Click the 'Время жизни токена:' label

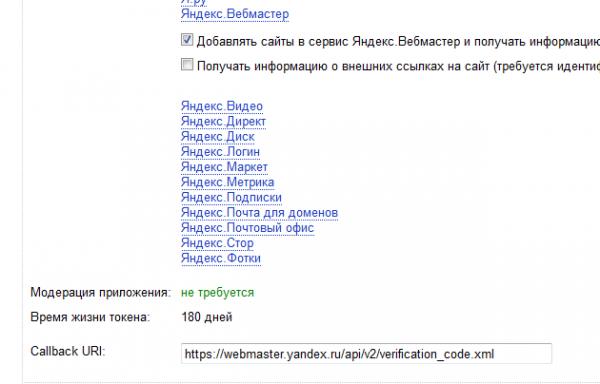coord(90,317)
